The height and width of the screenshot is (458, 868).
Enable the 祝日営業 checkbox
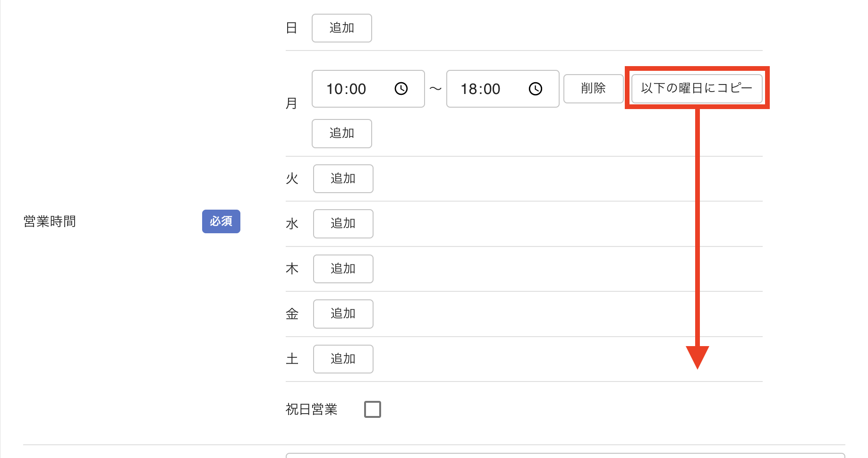373,409
